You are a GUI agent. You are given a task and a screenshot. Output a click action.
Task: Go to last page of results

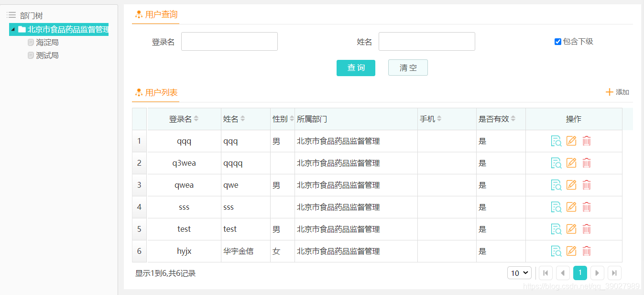(614, 273)
